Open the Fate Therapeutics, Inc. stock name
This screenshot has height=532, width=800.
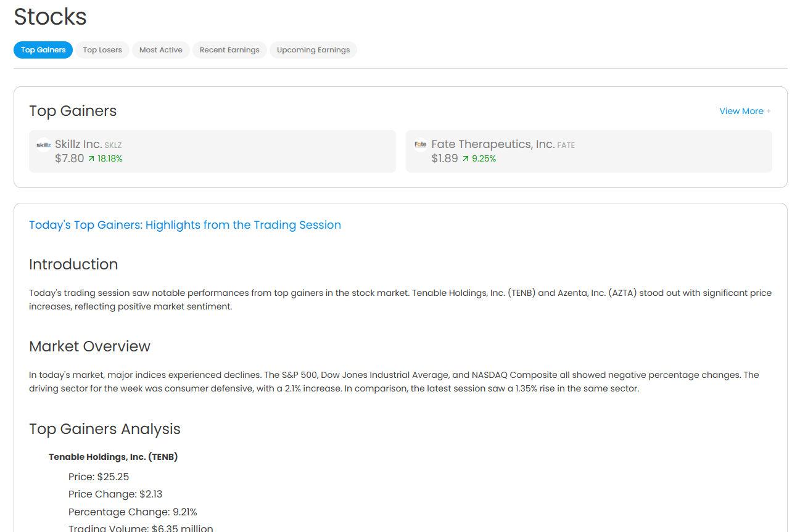[493, 144]
